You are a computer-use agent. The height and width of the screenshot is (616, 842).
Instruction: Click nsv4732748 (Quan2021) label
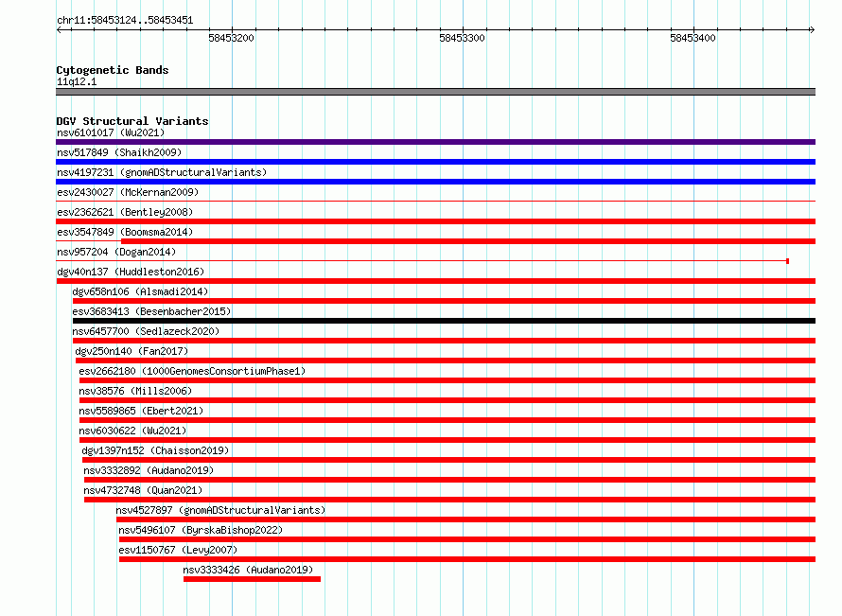[x=143, y=490]
